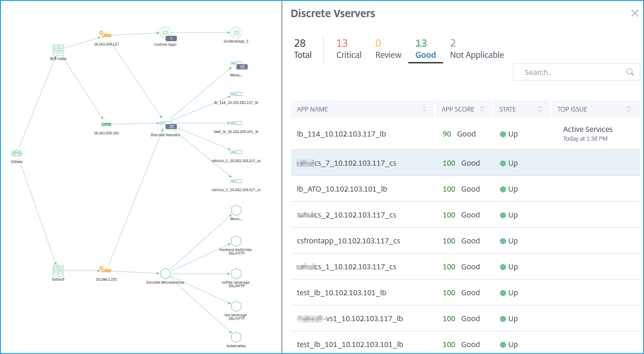Screen dimensions: 644x354
Task: Select the coffee-beverage hexagon node
Action: 236,273
